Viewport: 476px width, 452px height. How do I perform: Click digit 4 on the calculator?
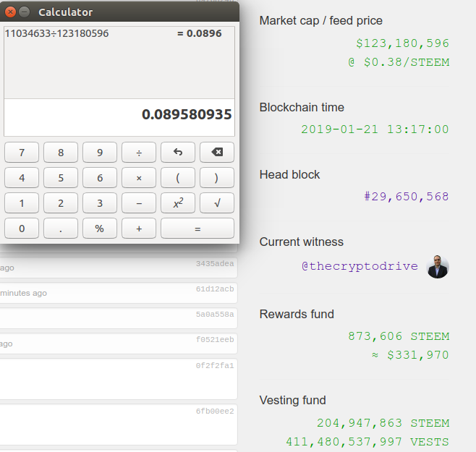[x=22, y=178]
